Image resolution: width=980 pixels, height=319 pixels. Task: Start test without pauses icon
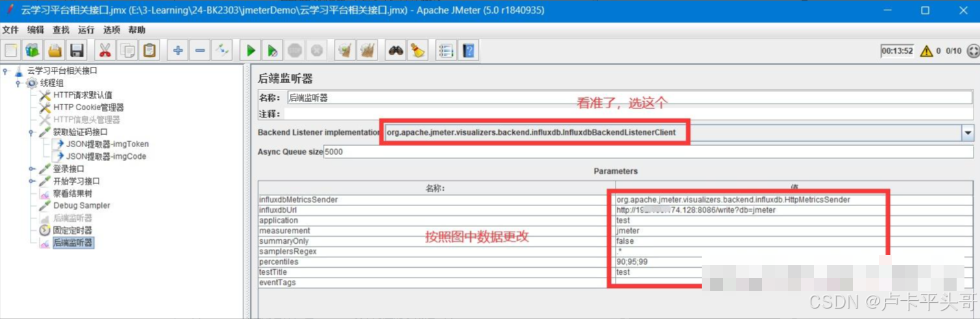tap(273, 50)
